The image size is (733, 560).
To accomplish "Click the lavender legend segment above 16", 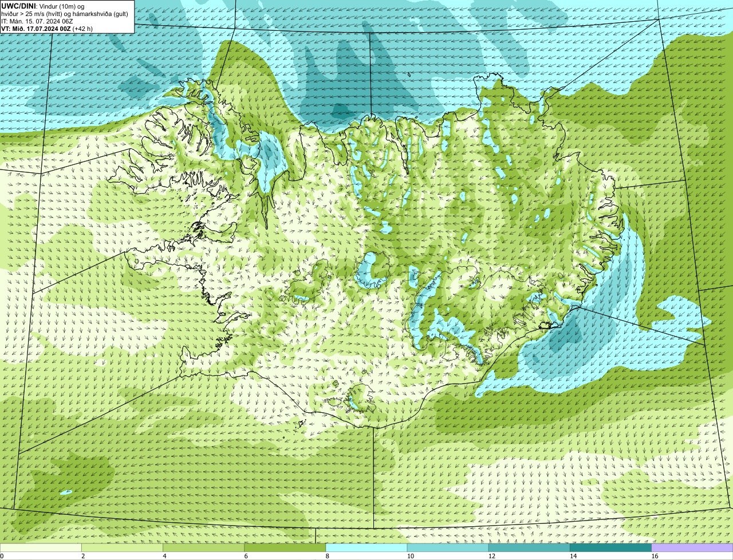I will [692, 547].
